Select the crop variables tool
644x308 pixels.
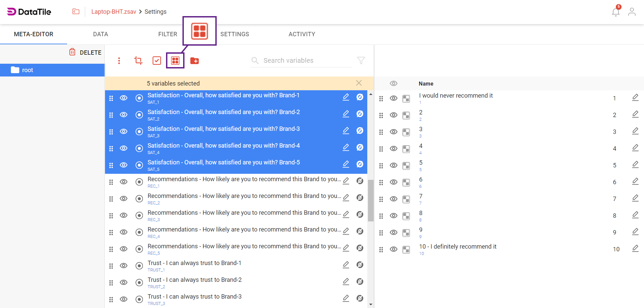138,60
